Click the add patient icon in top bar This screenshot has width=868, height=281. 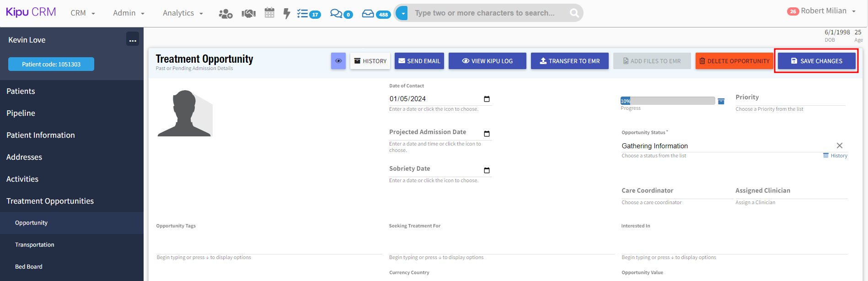pyautogui.click(x=225, y=14)
